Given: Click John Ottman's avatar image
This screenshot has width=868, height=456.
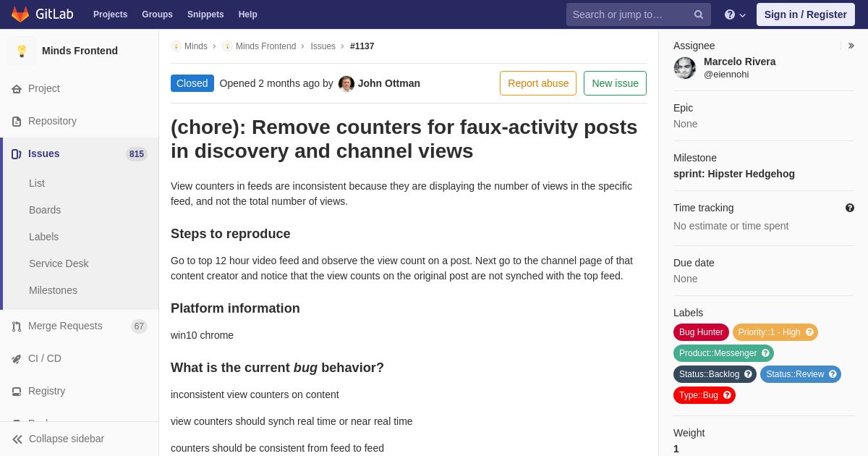Looking at the screenshot, I should (x=346, y=84).
